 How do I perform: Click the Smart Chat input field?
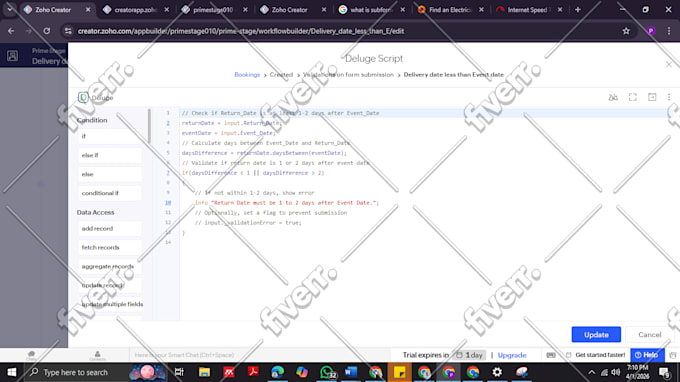(x=260, y=355)
